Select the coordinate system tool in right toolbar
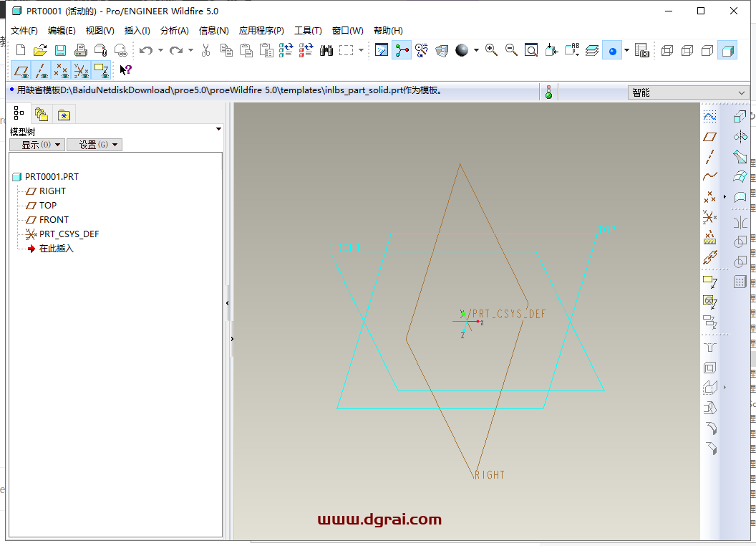 click(709, 217)
